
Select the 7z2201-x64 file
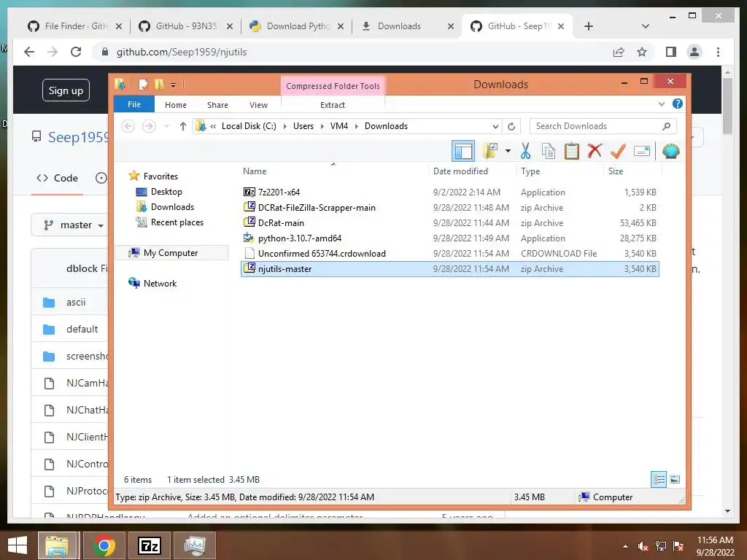pyautogui.click(x=279, y=192)
